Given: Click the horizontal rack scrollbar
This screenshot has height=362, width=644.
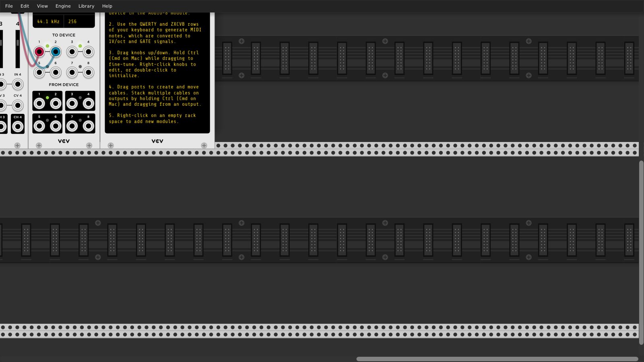Looking at the screenshot, I should coord(497,359).
